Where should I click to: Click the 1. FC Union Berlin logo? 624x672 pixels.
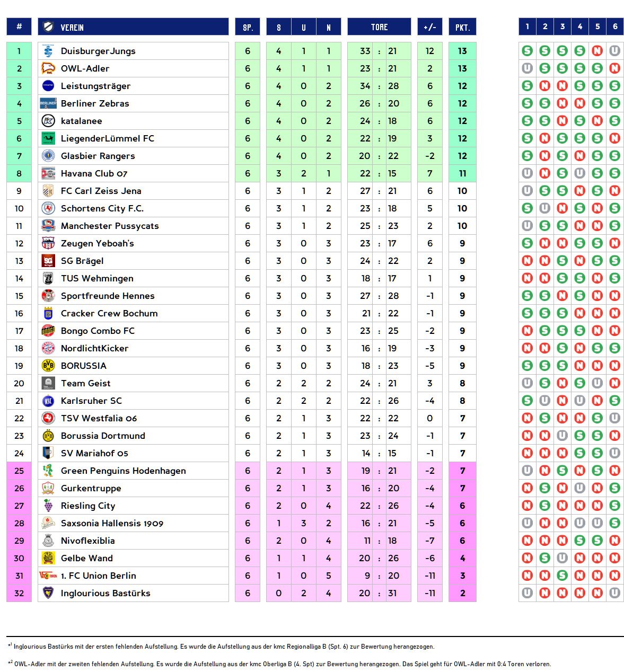tap(48, 576)
